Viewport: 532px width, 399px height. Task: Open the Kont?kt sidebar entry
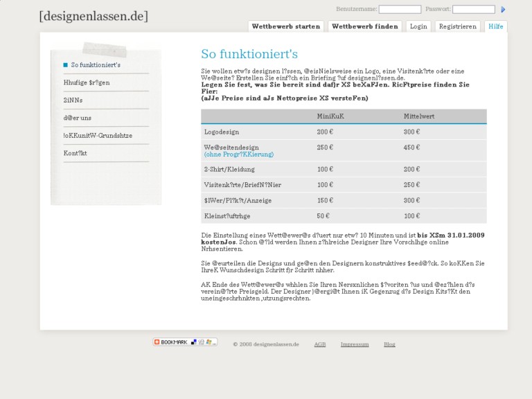75,153
